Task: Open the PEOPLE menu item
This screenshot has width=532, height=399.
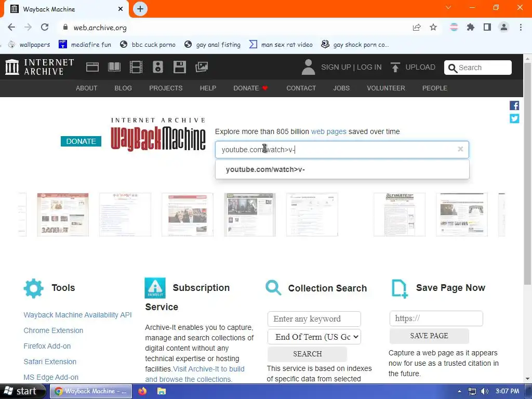Action: click(435, 88)
